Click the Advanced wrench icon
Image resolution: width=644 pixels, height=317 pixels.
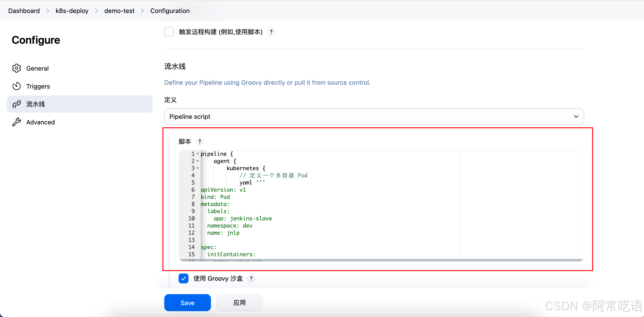pos(17,122)
